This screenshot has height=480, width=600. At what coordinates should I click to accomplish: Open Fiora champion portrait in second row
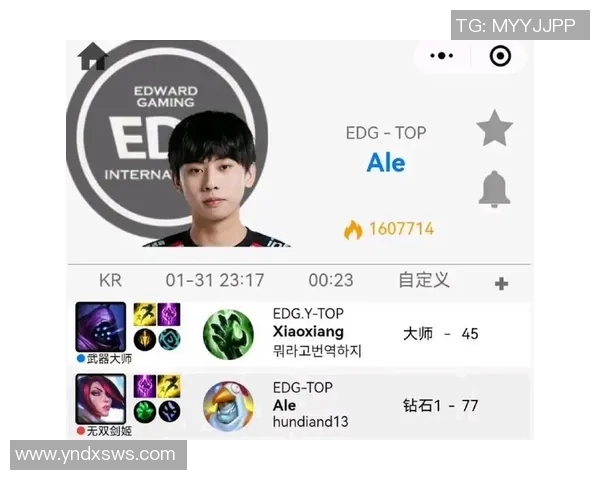(101, 399)
